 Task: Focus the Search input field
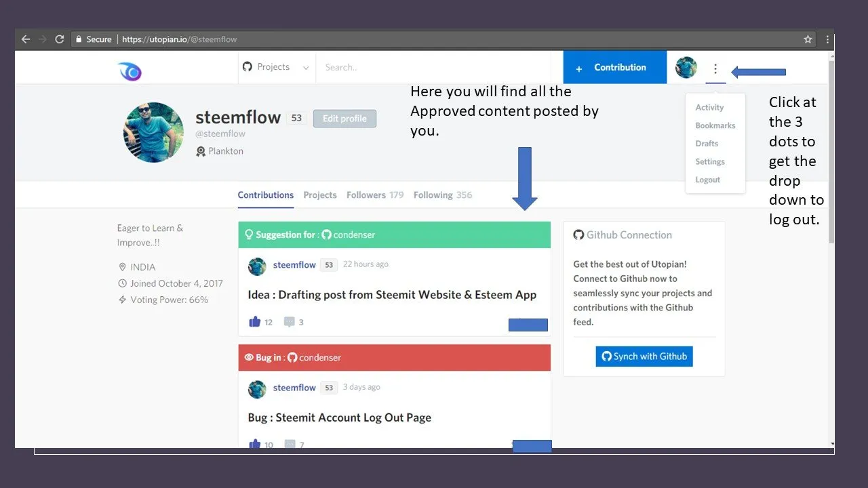(x=434, y=67)
